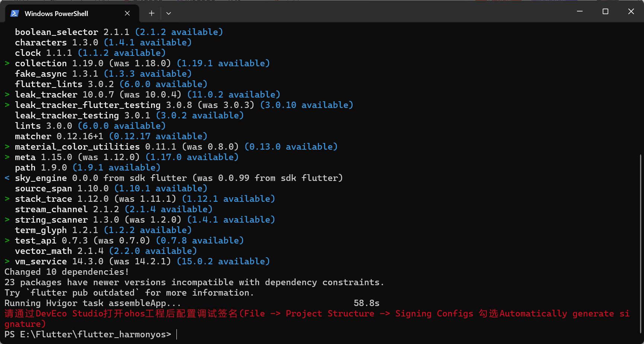The width and height of the screenshot is (644, 344).
Task: Click the "Changed 10 dependencies!" line
Action: pyautogui.click(x=67, y=272)
